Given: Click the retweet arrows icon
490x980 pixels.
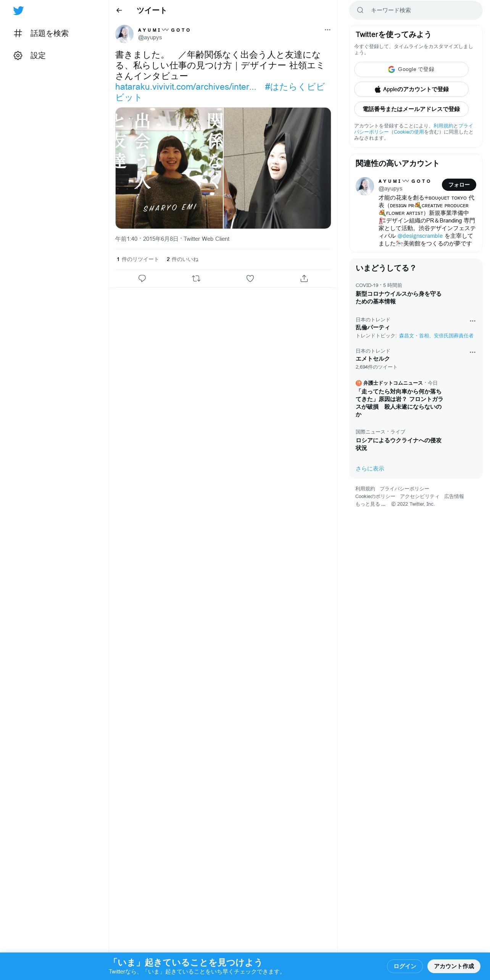Looking at the screenshot, I should [196, 279].
